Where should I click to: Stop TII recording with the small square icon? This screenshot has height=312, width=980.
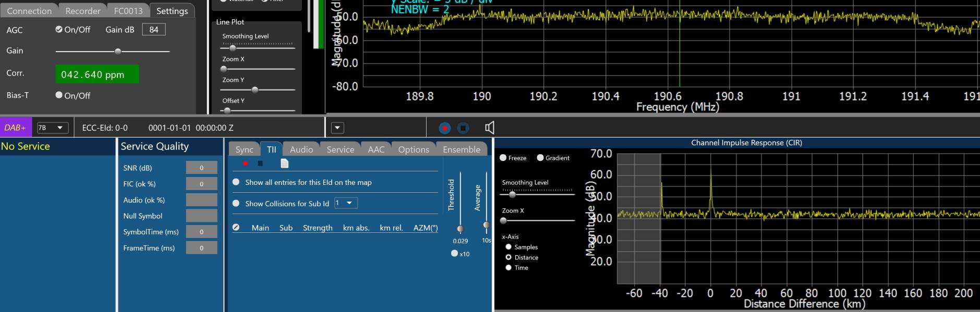point(260,164)
